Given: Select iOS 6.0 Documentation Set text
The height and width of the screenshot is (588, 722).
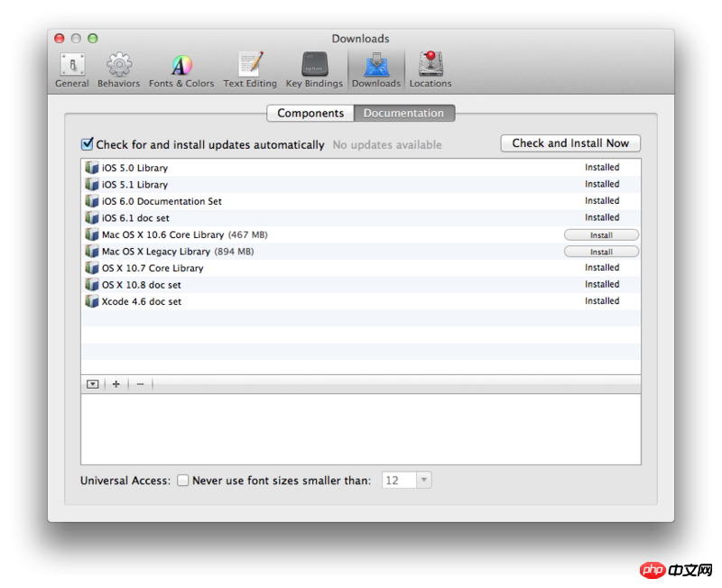Looking at the screenshot, I should tap(162, 201).
